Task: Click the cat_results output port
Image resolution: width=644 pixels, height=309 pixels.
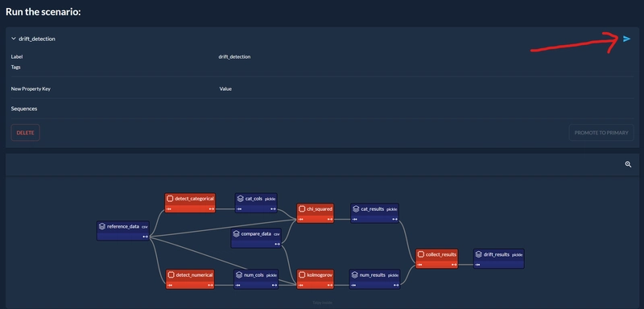Action: [x=394, y=219]
